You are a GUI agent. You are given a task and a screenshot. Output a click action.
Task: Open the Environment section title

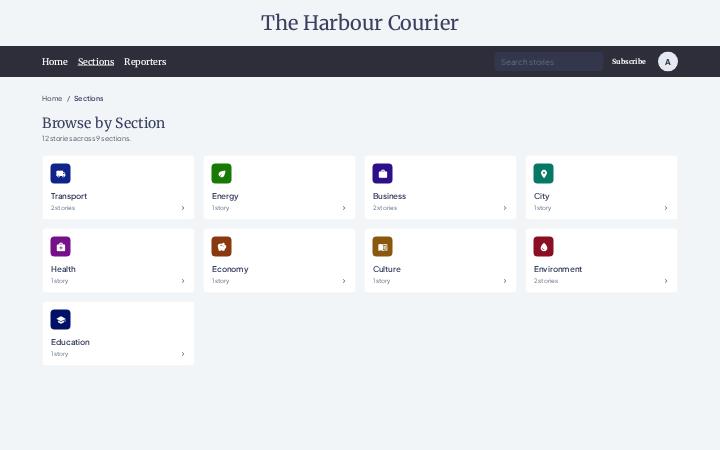click(558, 269)
